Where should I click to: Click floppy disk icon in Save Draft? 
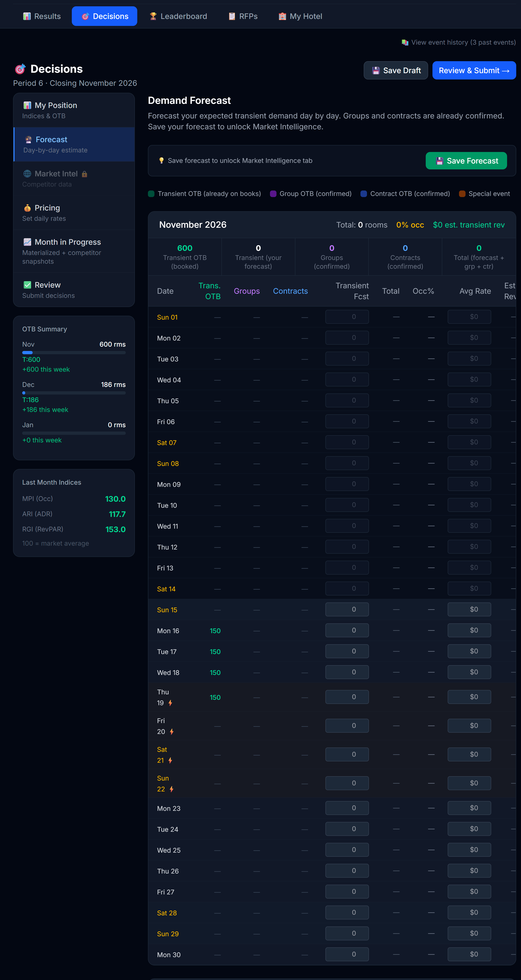tap(376, 70)
